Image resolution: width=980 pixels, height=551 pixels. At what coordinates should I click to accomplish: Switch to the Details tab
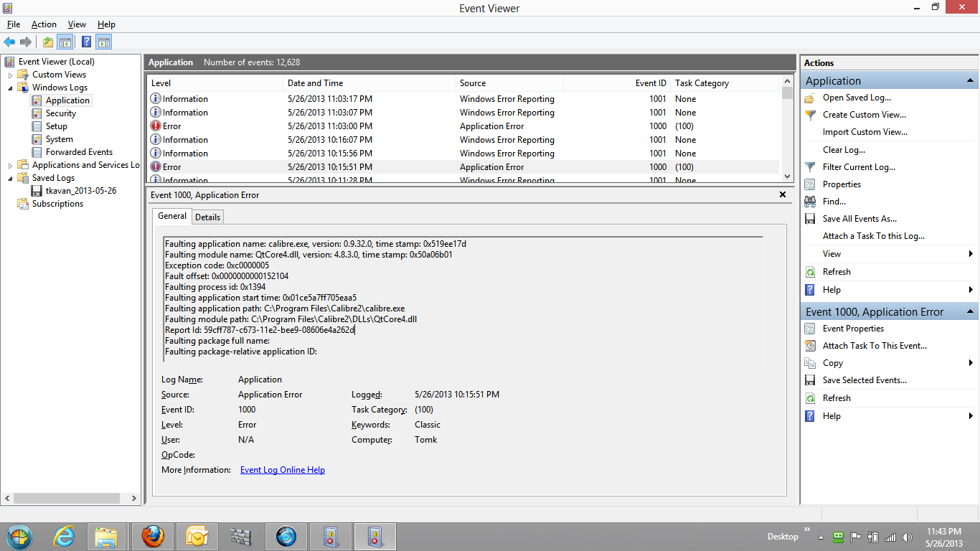point(208,217)
